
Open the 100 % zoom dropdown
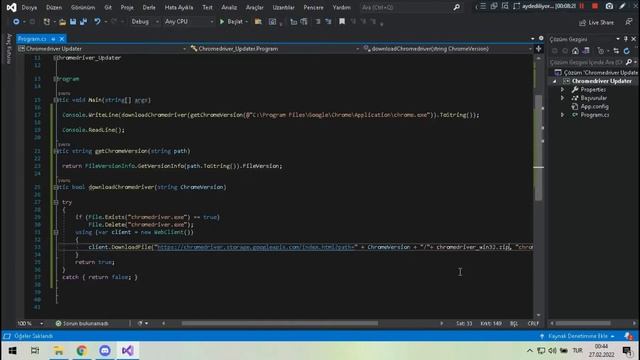[30, 323]
